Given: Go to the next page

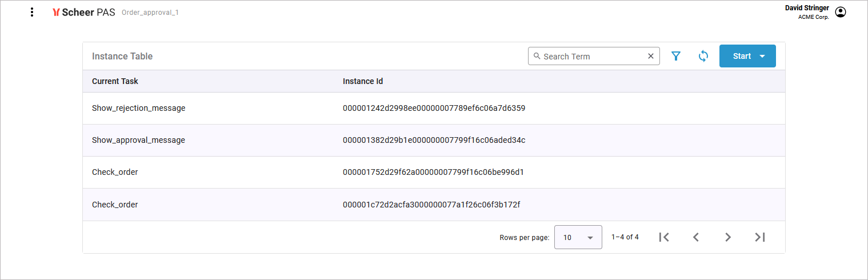Looking at the screenshot, I should 728,237.
